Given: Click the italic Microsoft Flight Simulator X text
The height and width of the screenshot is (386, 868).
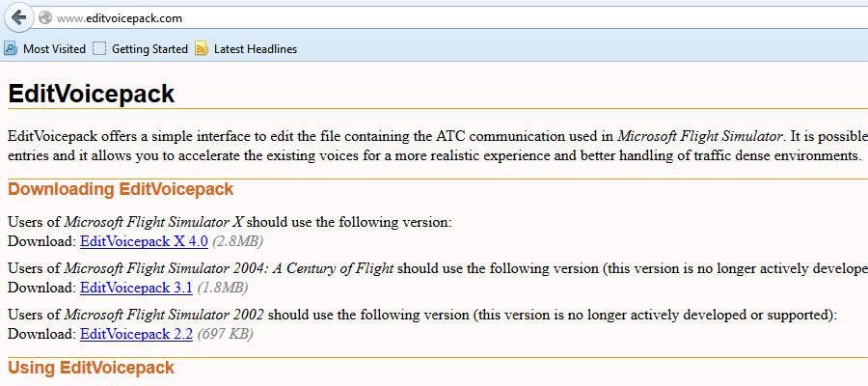Looking at the screenshot, I should [x=153, y=222].
